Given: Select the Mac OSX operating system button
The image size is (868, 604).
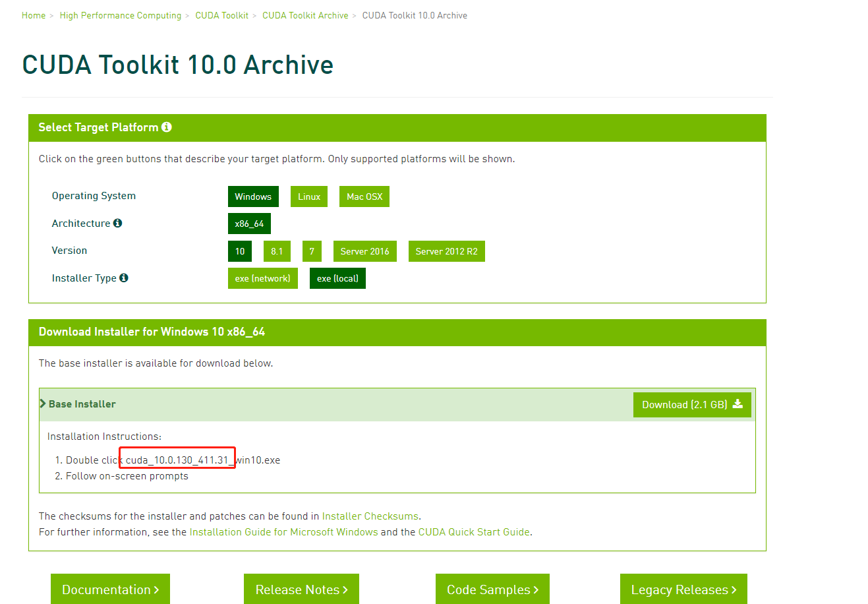Looking at the screenshot, I should point(364,196).
